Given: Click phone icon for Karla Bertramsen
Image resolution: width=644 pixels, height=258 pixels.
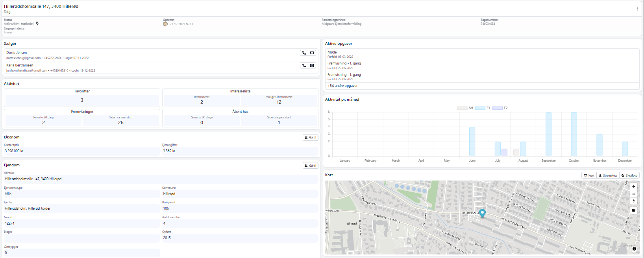Looking at the screenshot, I should coord(304,66).
